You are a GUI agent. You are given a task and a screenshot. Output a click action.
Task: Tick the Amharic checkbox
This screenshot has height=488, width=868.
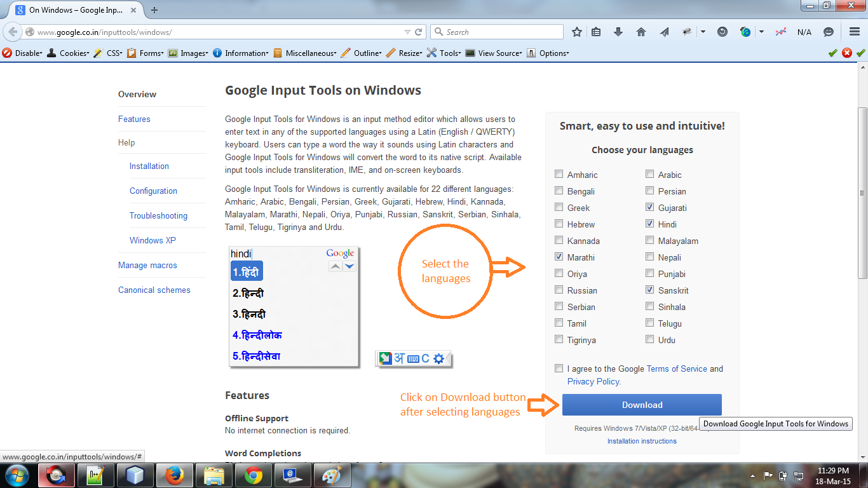coord(559,174)
